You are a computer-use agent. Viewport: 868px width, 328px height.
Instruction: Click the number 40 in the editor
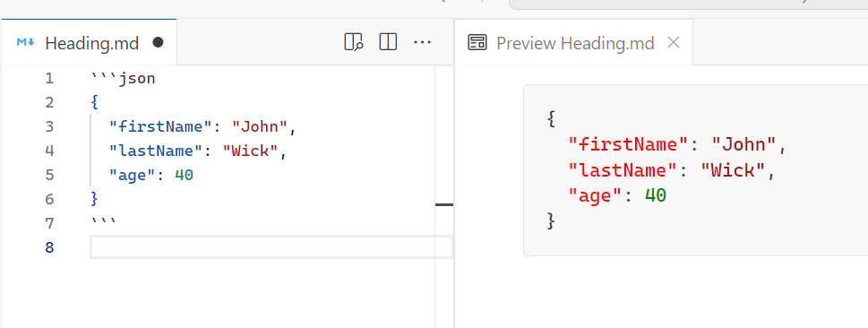point(184,175)
